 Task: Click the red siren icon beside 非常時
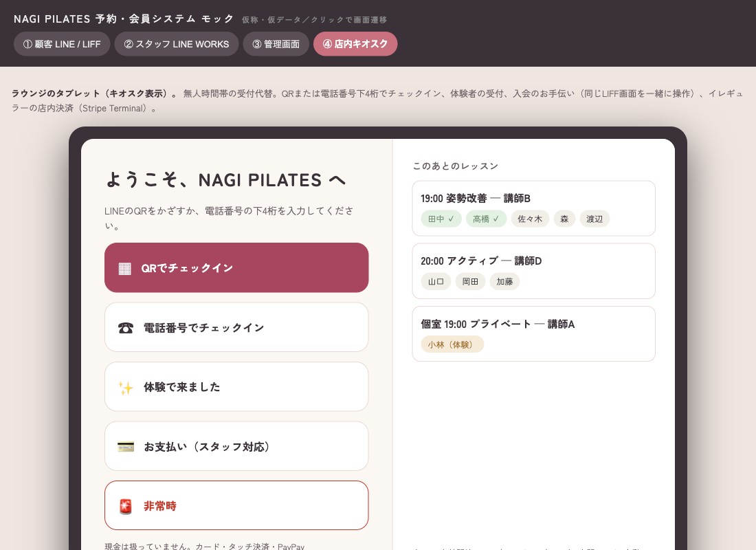click(125, 507)
